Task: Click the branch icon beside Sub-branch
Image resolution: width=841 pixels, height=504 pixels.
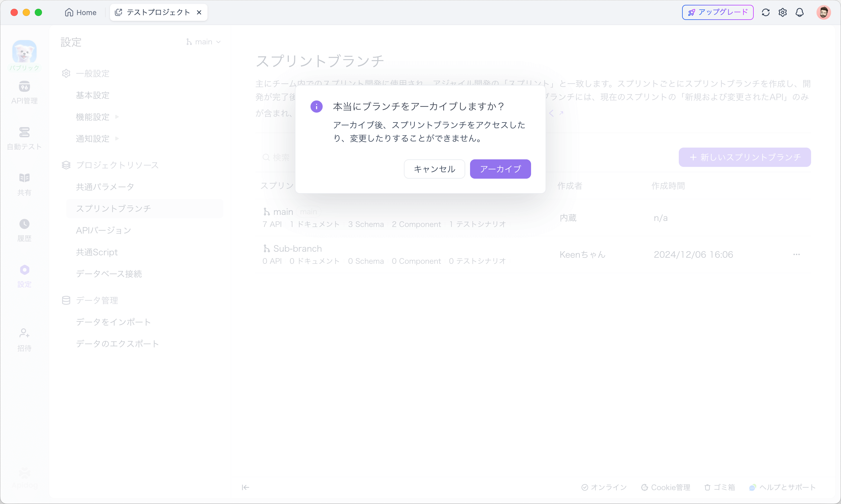Action: coord(266,249)
